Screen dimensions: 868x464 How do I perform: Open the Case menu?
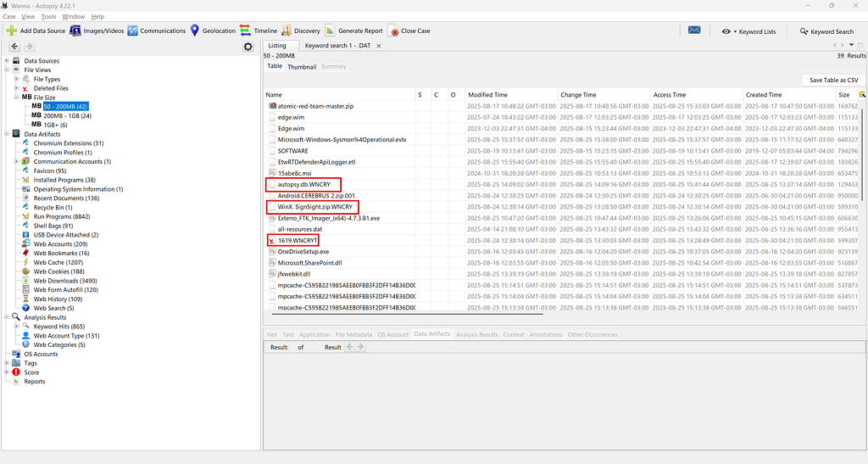8,17
